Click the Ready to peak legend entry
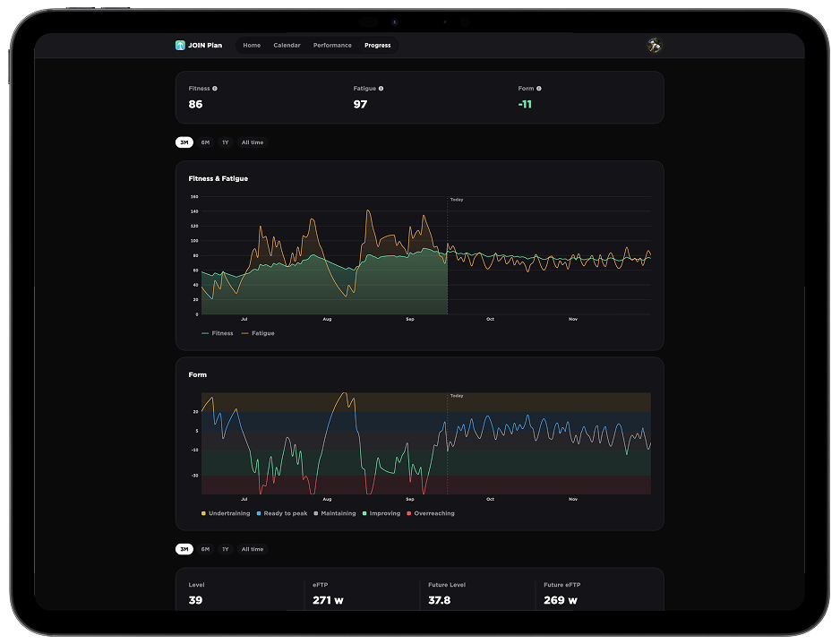Screen dimensions: 840x644 tap(282, 513)
